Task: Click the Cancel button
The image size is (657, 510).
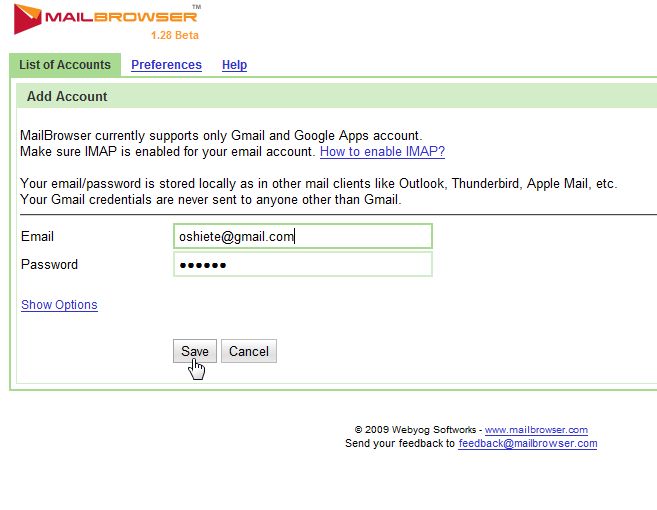Action: (249, 351)
